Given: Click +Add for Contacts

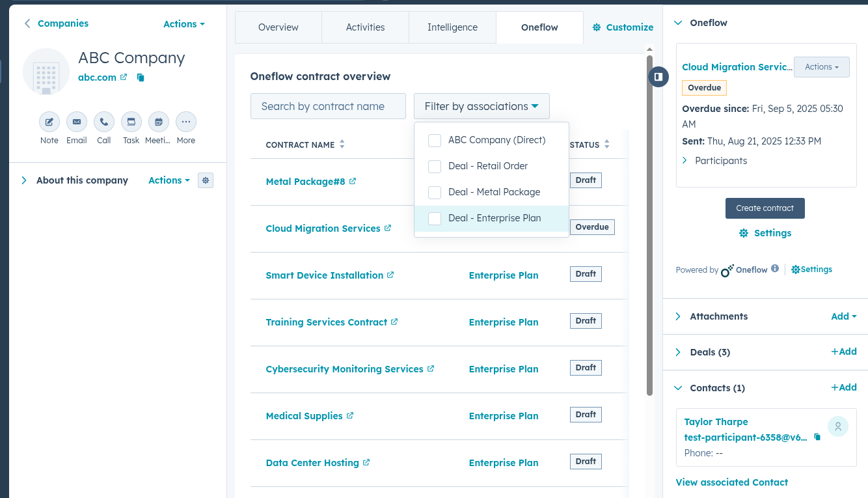Looking at the screenshot, I should click(844, 387).
